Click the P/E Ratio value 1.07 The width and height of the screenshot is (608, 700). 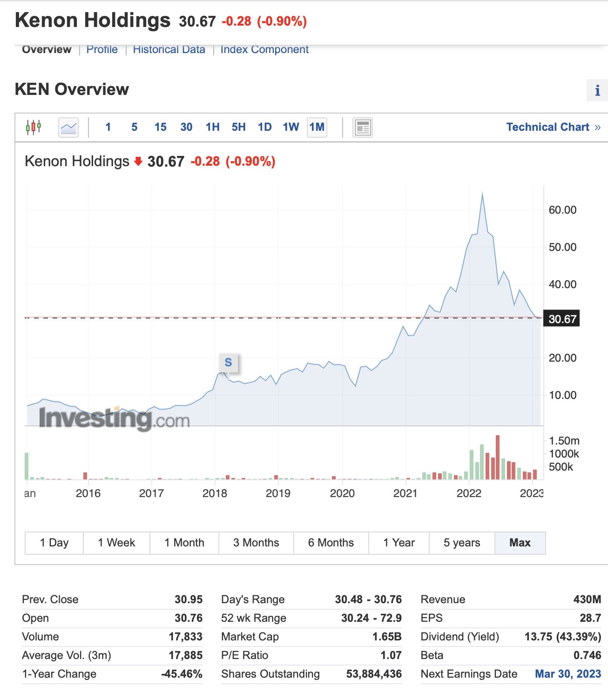point(391,655)
